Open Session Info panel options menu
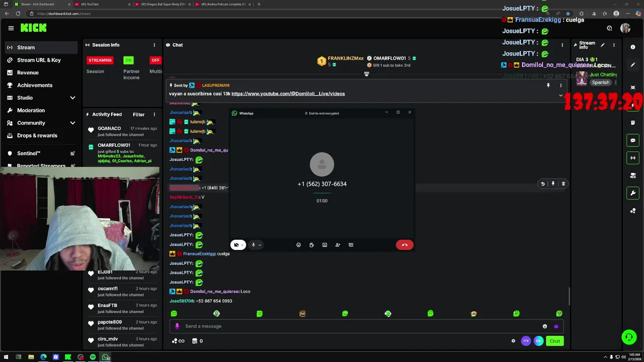This screenshot has width=644, height=362. [x=154, y=45]
